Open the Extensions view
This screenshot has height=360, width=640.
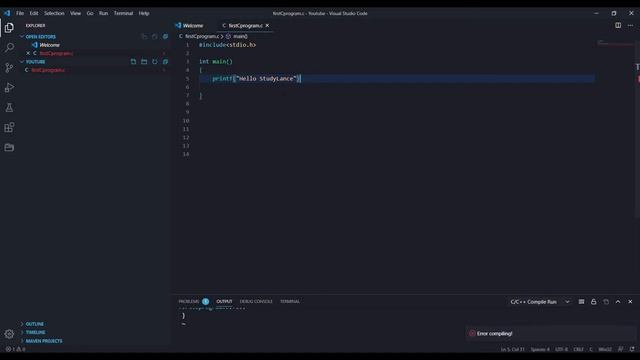(9, 127)
